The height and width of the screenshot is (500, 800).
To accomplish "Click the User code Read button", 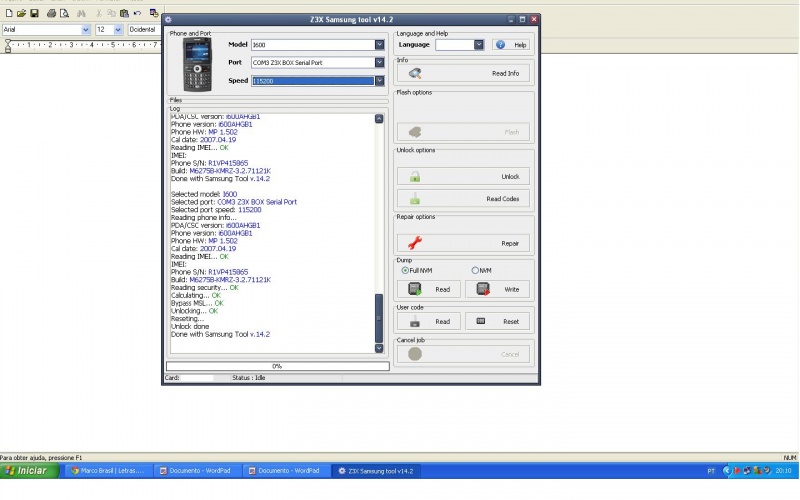I will (429, 321).
